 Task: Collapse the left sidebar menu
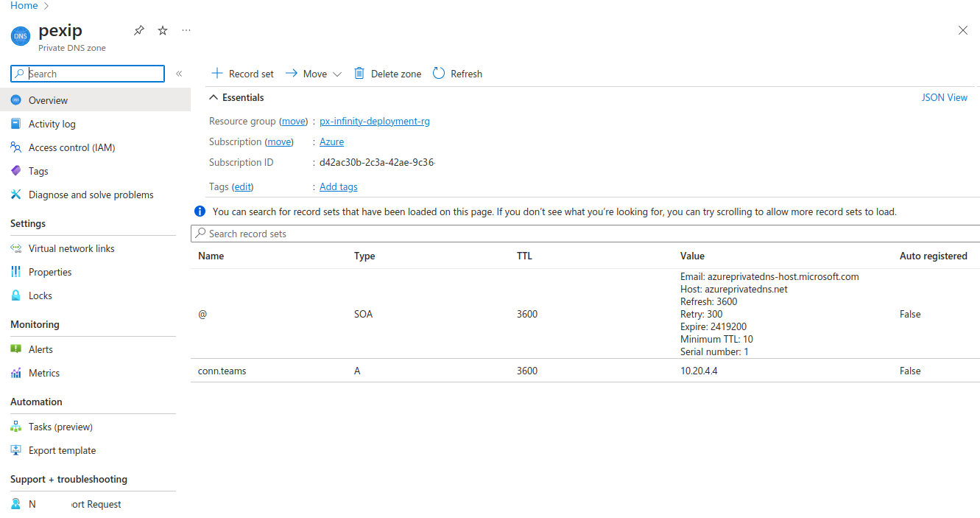click(179, 74)
